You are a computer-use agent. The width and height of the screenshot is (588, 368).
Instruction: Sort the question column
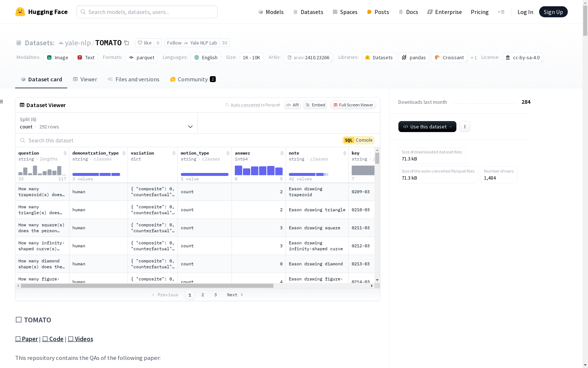pos(65,153)
